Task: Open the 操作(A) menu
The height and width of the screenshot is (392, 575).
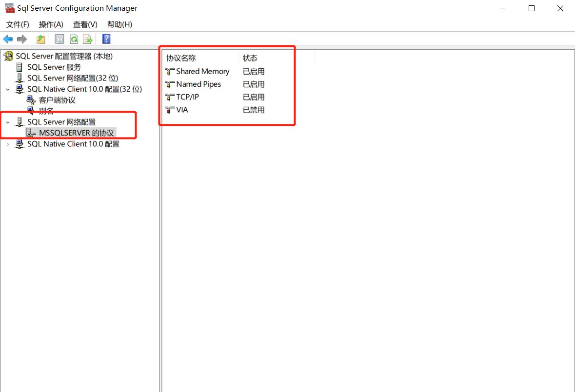Action: coord(51,24)
